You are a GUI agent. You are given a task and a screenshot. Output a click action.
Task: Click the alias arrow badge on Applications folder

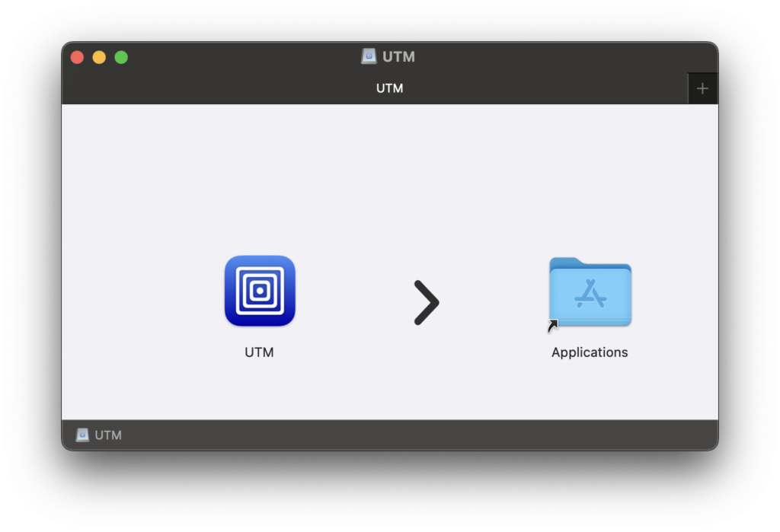553,326
